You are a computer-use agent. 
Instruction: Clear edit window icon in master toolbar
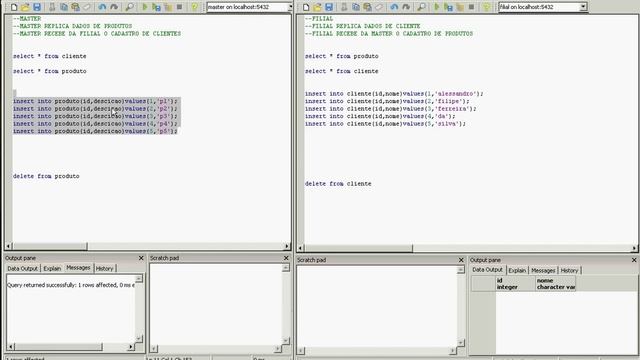pos(87,7)
